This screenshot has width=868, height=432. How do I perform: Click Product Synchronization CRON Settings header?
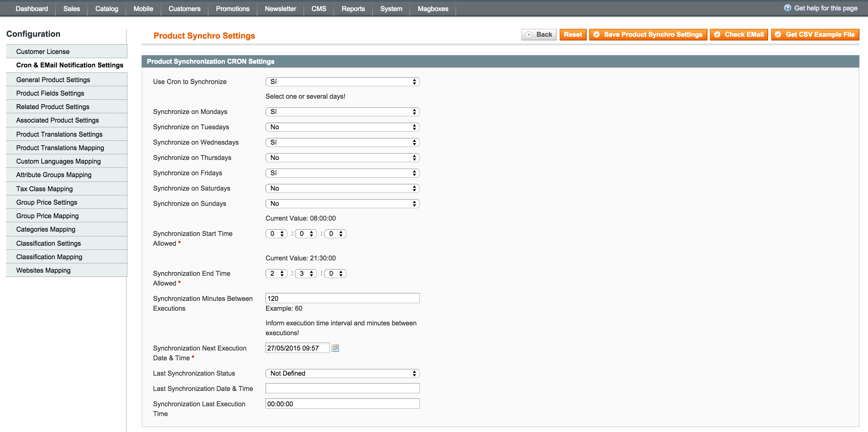(x=500, y=61)
